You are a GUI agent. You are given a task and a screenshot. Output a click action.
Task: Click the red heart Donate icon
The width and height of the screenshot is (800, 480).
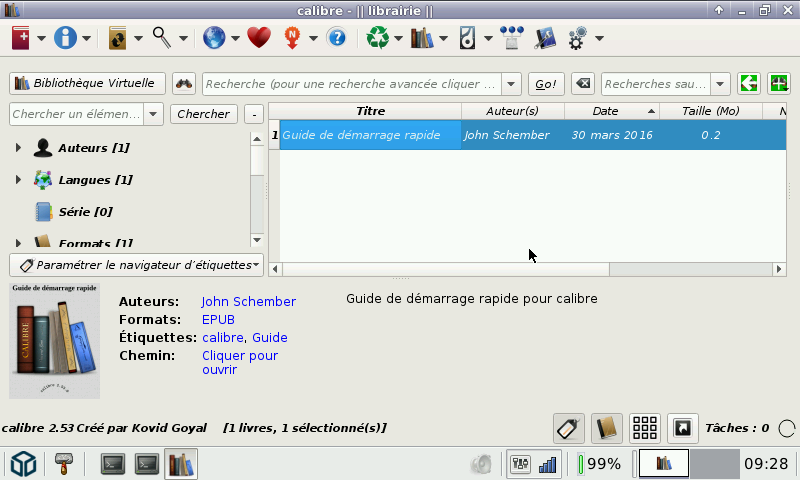(x=259, y=38)
